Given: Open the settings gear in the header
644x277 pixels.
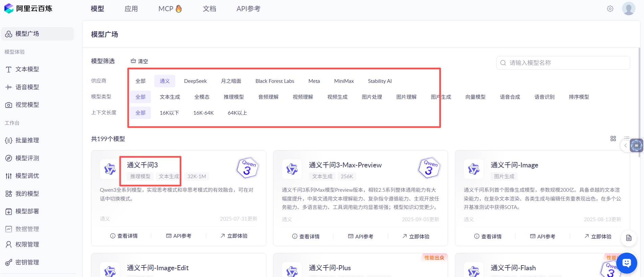Looking at the screenshot, I should (x=610, y=9).
